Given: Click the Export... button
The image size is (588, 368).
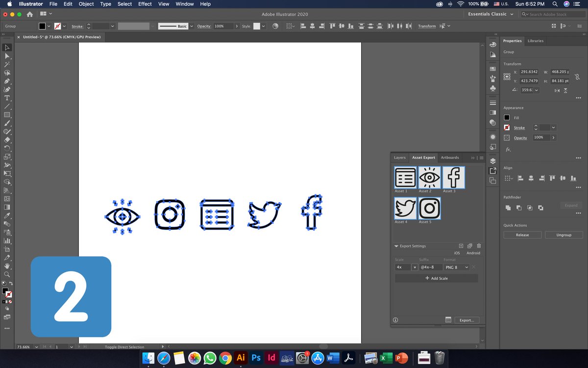Looking at the screenshot, I should pyautogui.click(x=466, y=320).
